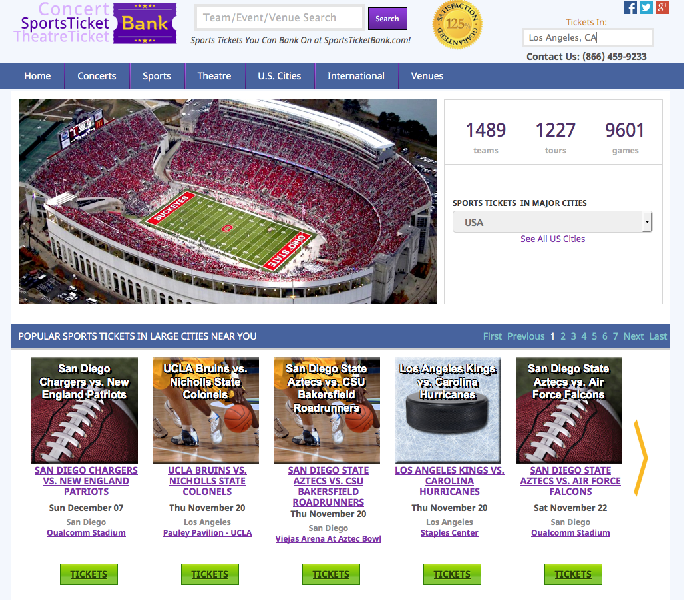The height and width of the screenshot is (600, 684).
Task: Open the Google Plus social icon
Action: click(x=662, y=7)
